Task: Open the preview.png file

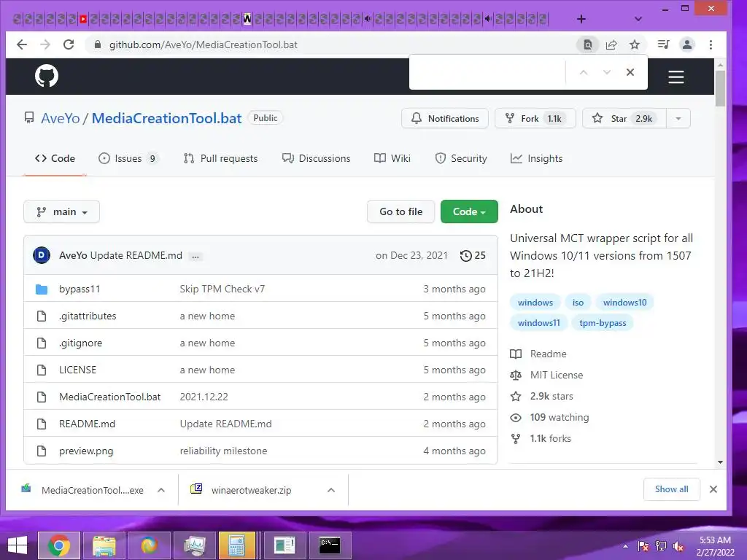Action: (86, 451)
